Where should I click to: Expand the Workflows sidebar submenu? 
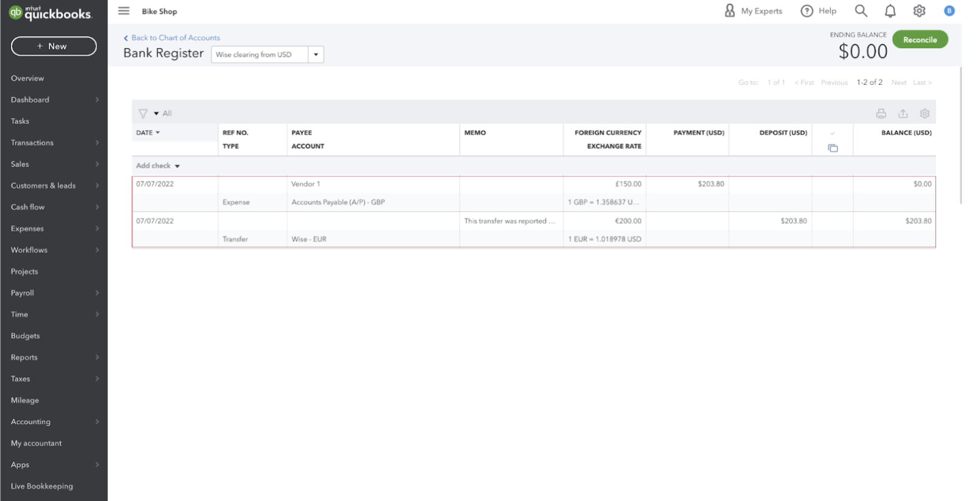(97, 250)
